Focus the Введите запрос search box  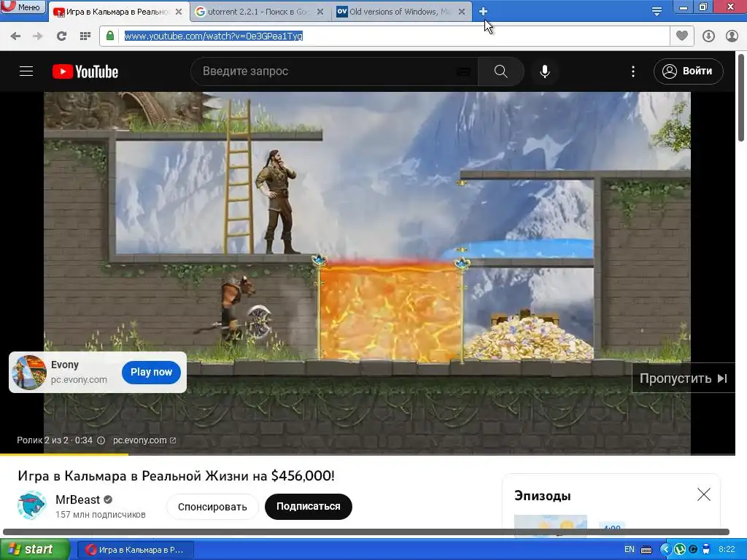pos(334,71)
